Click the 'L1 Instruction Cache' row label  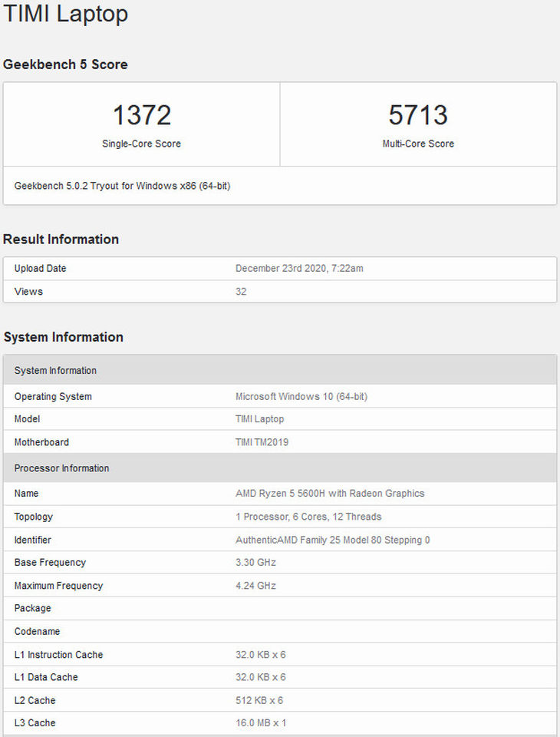point(58,655)
